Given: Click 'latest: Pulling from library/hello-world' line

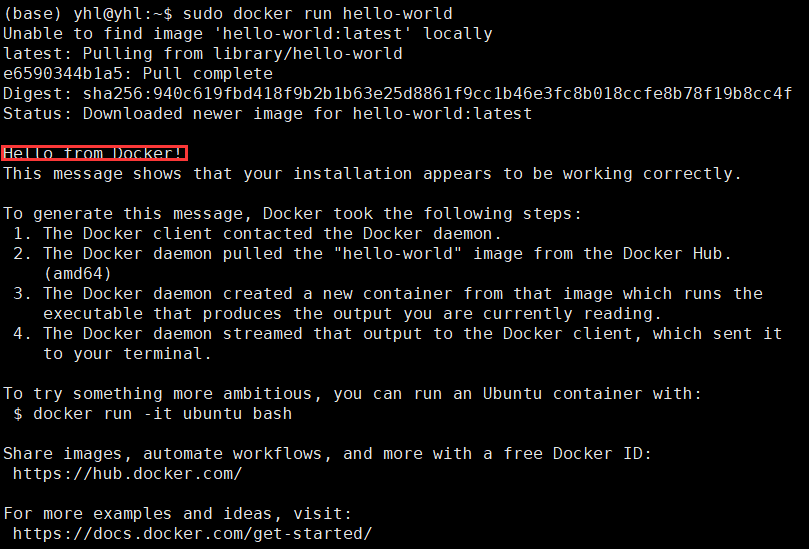Looking at the screenshot, I should pos(202,54).
